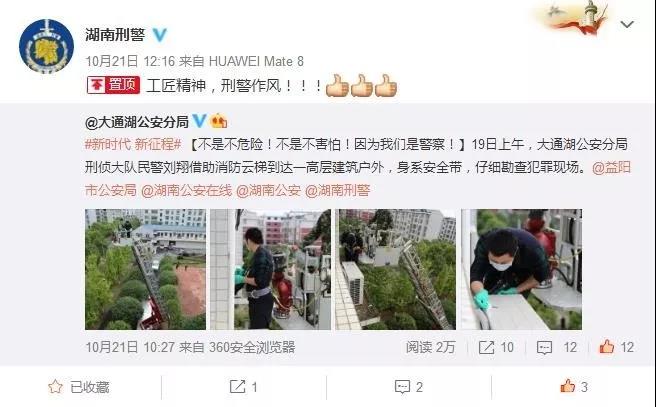
Task: Click the 置顶 pinned post tag
Action: pyautogui.click(x=113, y=85)
